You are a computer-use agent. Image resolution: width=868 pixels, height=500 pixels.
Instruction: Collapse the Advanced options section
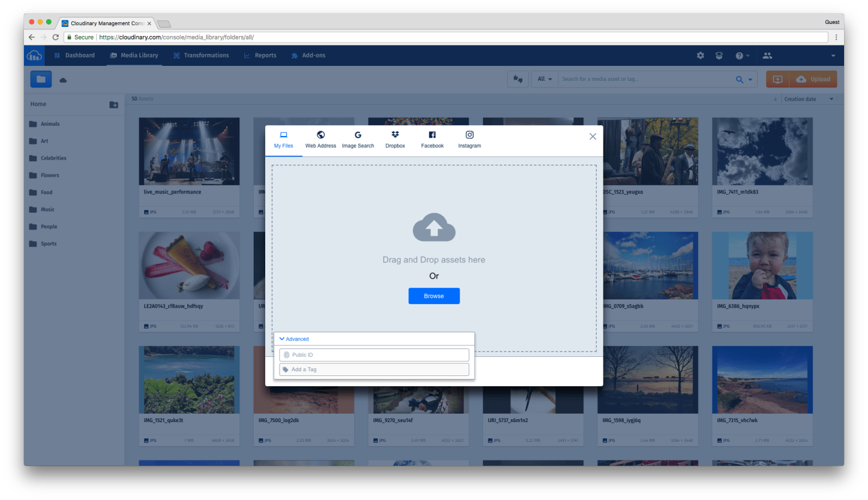click(294, 339)
